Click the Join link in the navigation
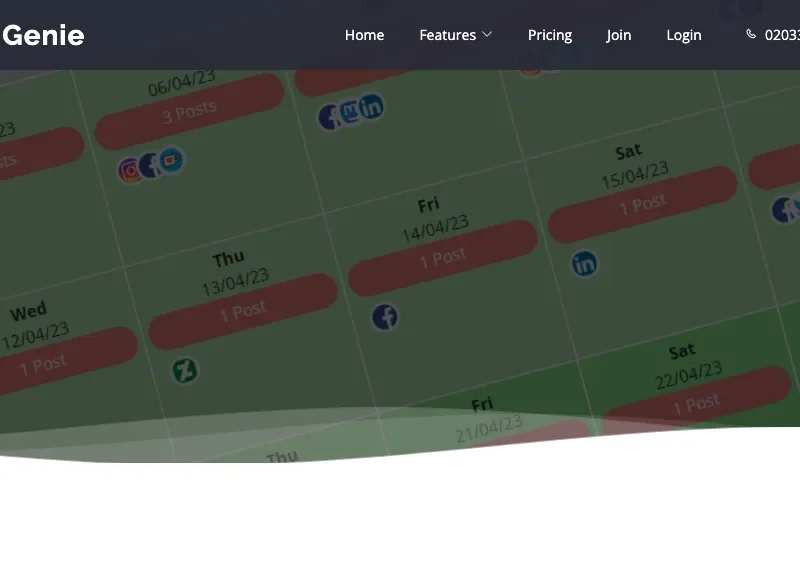Viewport: 800px width, 576px height. (x=618, y=35)
